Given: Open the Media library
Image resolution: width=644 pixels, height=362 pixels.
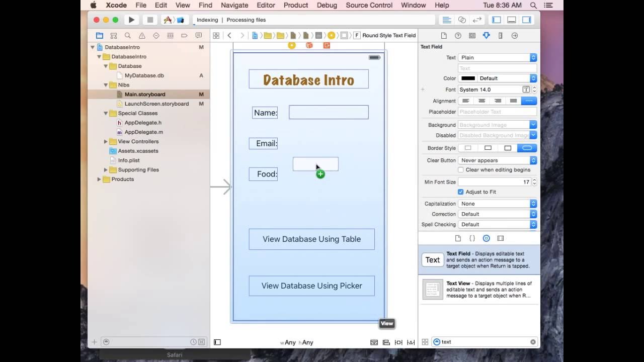Looking at the screenshot, I should [501, 238].
